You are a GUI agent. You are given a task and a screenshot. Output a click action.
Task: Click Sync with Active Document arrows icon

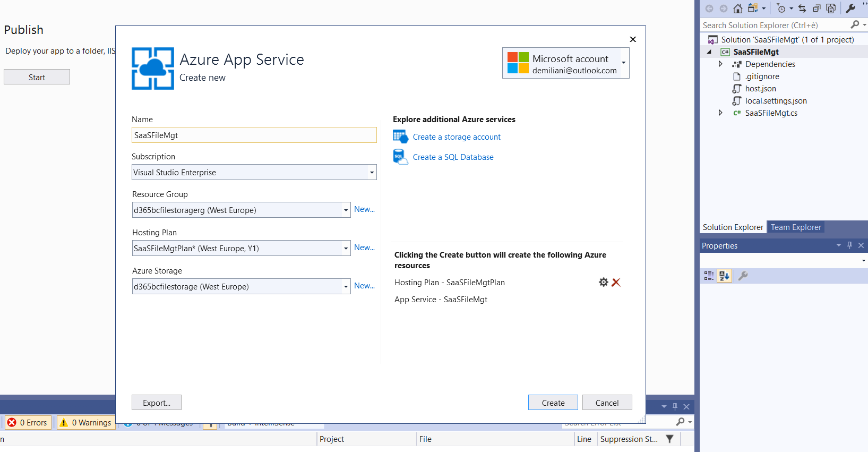[802, 8]
